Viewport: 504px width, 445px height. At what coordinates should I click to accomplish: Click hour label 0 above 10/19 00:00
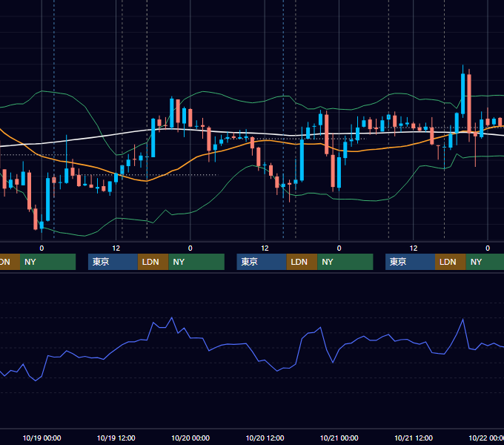coord(42,248)
